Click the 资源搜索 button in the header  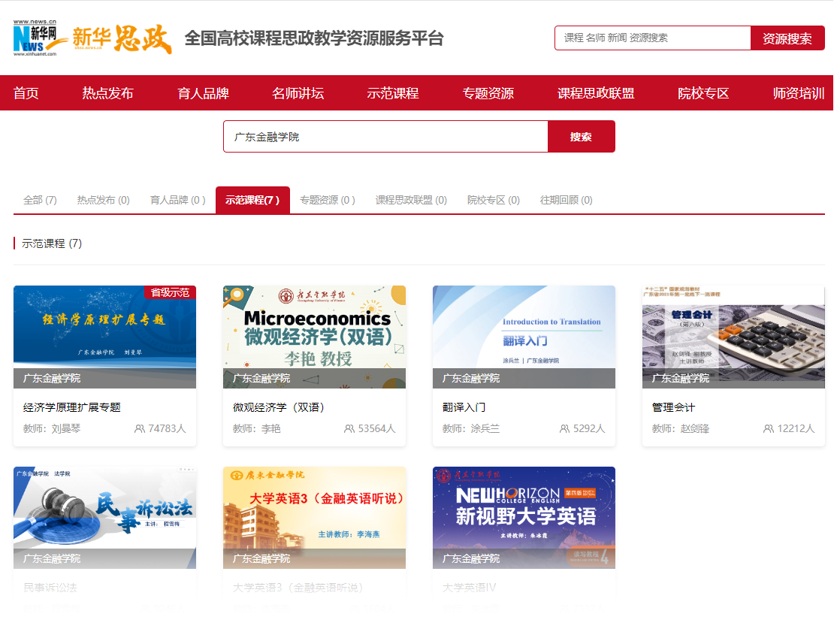787,38
